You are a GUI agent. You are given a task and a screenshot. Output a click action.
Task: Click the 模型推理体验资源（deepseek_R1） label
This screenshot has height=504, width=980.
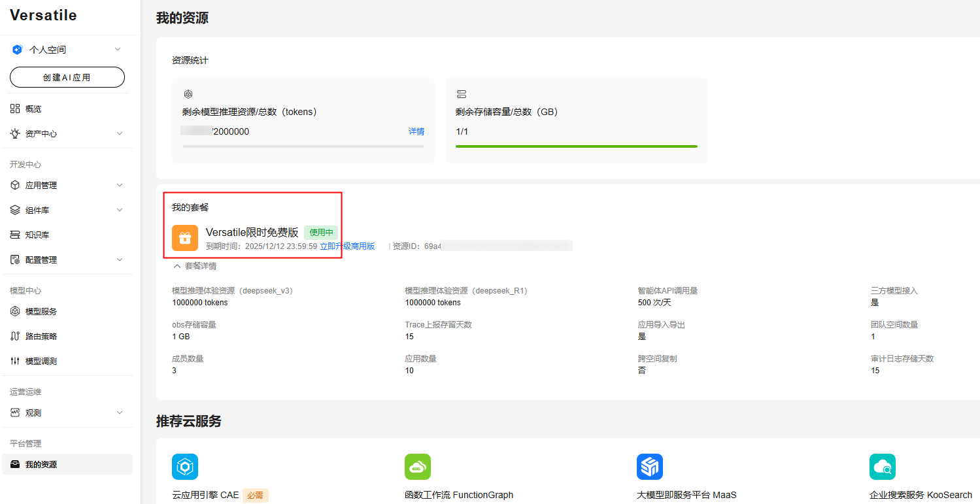click(466, 291)
